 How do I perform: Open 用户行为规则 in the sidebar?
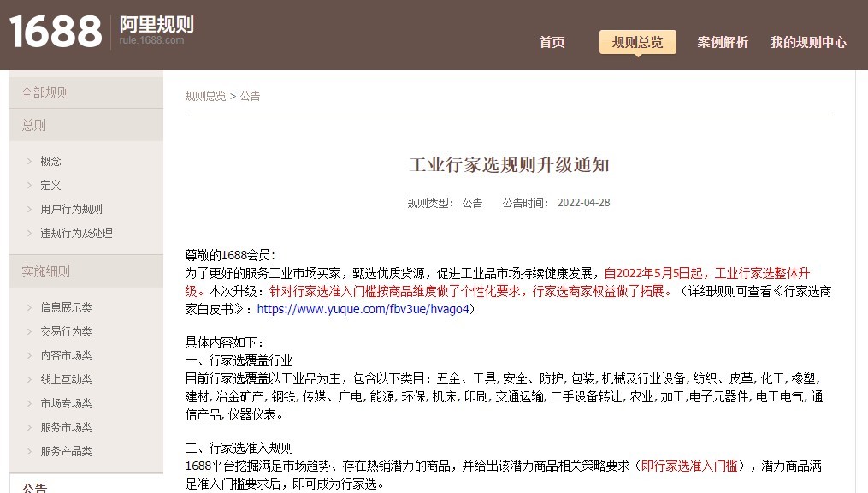(x=72, y=209)
